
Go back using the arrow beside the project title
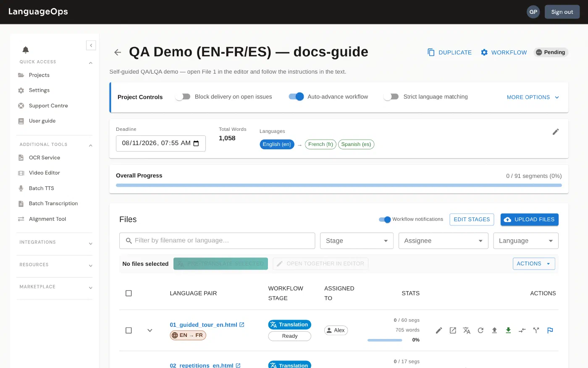[118, 52]
